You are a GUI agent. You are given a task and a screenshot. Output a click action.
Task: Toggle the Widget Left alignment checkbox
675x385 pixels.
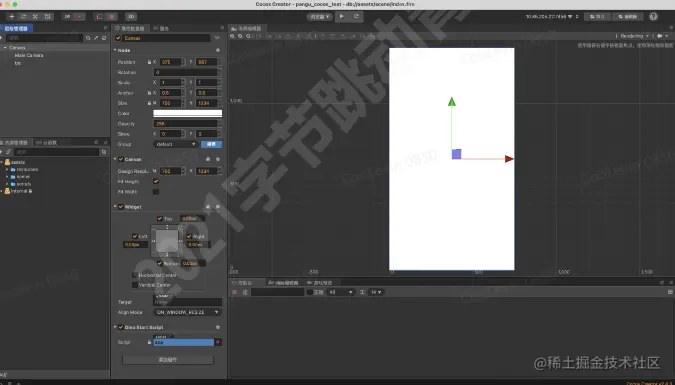coord(135,236)
